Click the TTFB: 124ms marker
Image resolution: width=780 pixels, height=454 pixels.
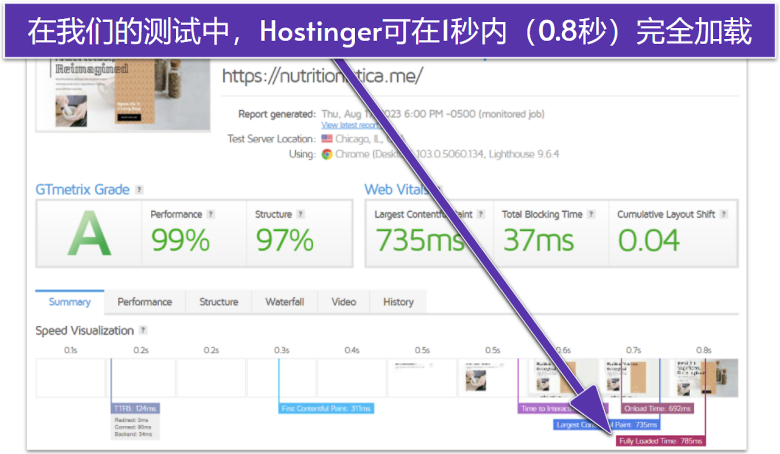point(135,408)
